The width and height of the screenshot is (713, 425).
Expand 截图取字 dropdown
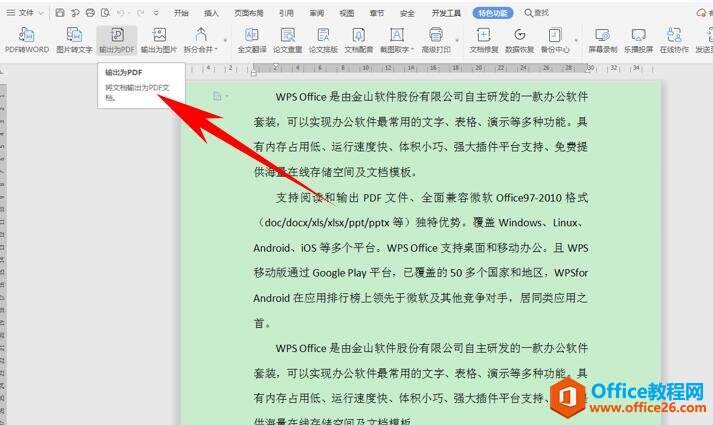pyautogui.click(x=397, y=40)
